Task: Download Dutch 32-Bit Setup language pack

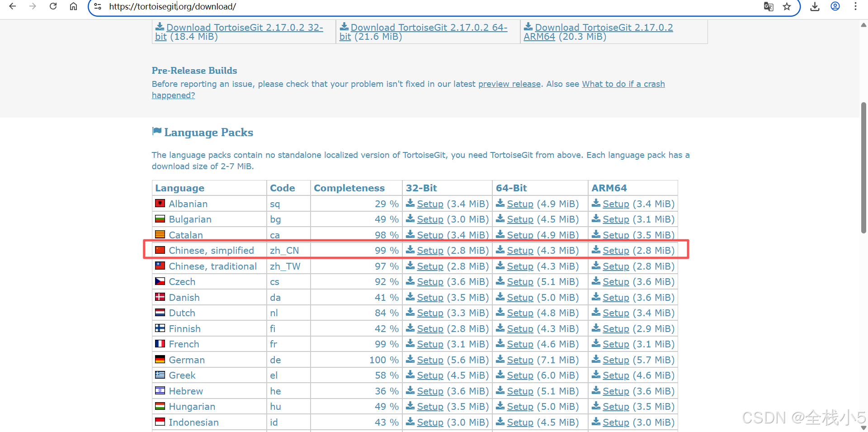Action: (x=430, y=313)
